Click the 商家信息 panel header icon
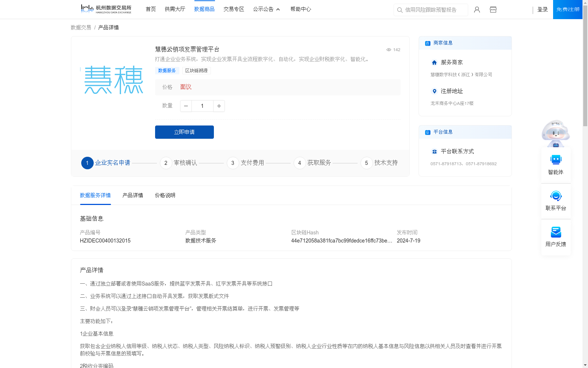 coord(428,43)
